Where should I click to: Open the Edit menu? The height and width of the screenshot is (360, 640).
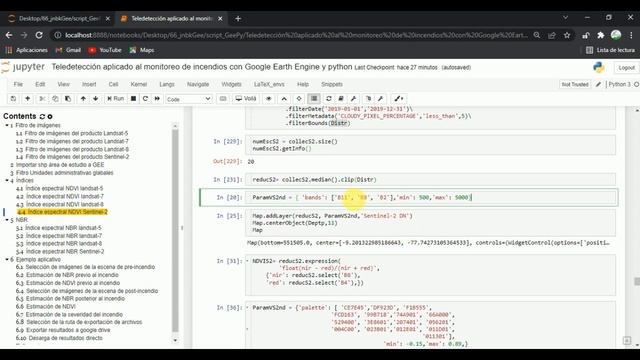click(40, 84)
